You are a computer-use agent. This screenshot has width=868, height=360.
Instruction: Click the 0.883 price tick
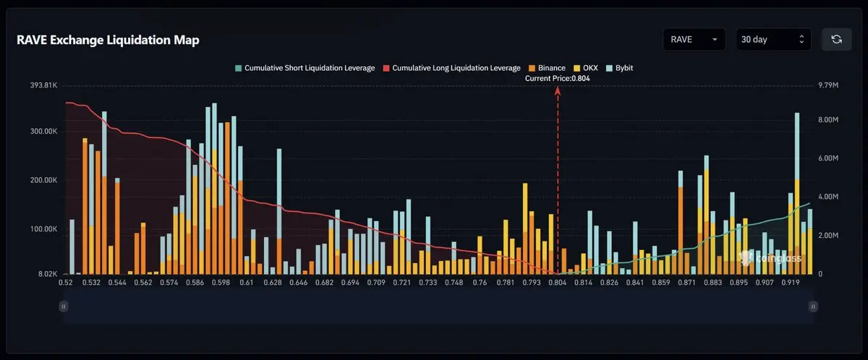pos(713,283)
